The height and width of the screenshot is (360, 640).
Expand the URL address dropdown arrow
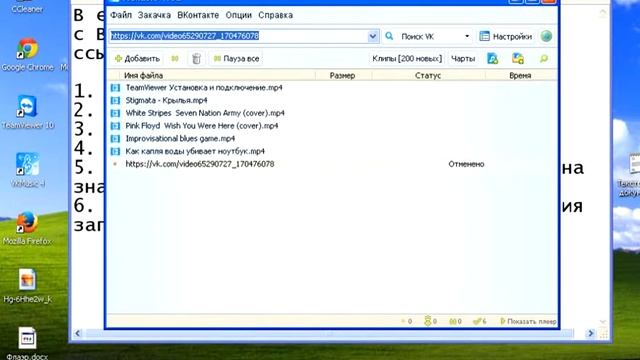point(373,36)
